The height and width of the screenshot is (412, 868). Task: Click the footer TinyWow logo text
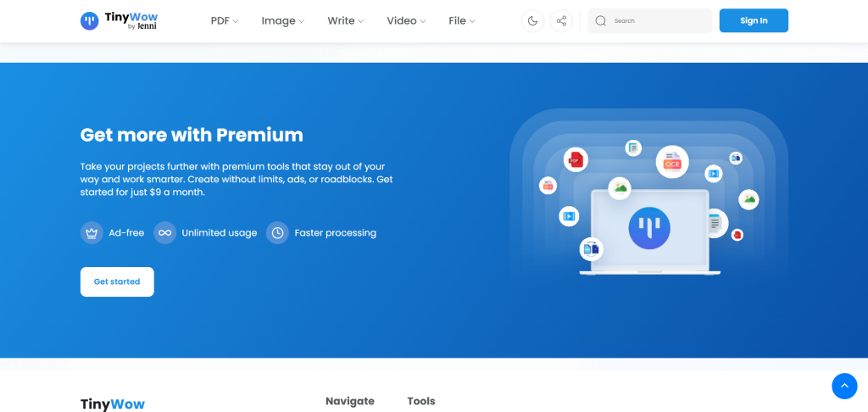coord(113,404)
